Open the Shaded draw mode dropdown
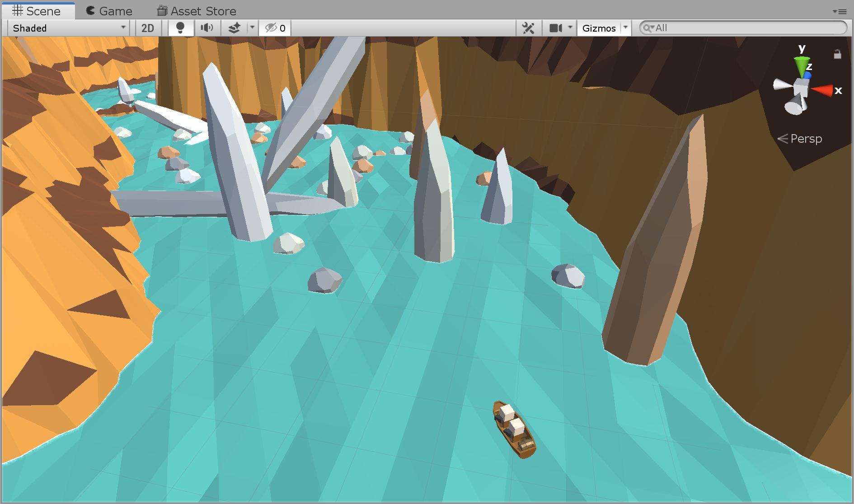The height and width of the screenshot is (504, 854). point(70,28)
